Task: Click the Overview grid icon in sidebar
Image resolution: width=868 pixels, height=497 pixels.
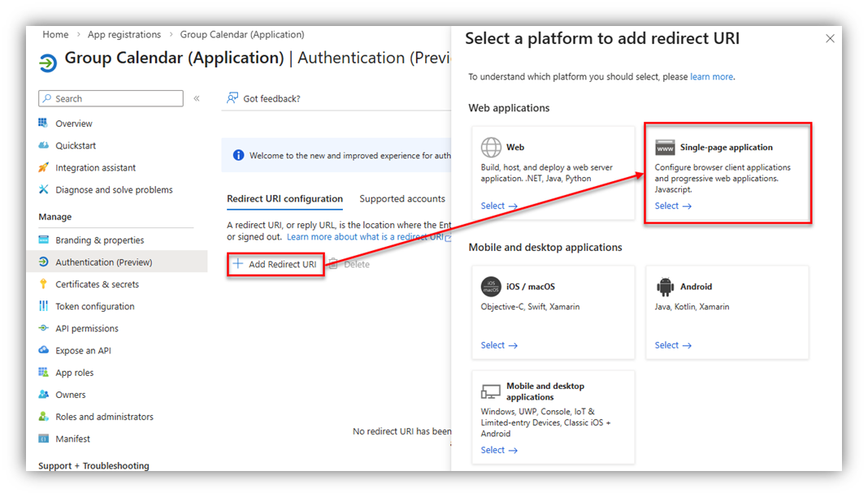Action: pos(43,123)
